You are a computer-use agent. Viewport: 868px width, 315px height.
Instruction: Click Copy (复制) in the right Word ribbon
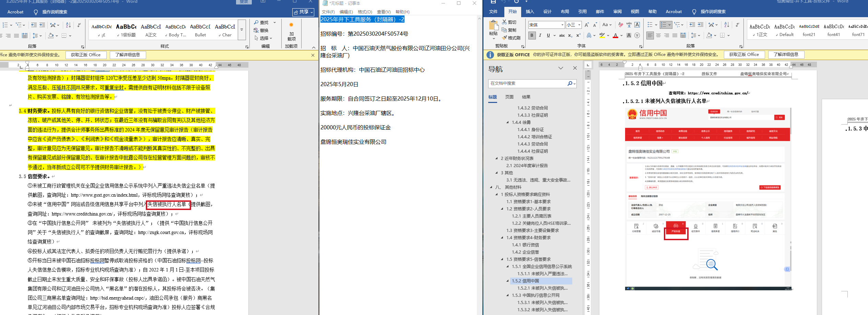coord(509,30)
